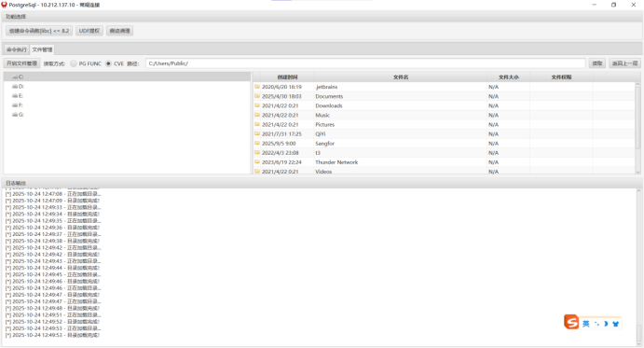Click the Pictures folder icon

[257, 125]
